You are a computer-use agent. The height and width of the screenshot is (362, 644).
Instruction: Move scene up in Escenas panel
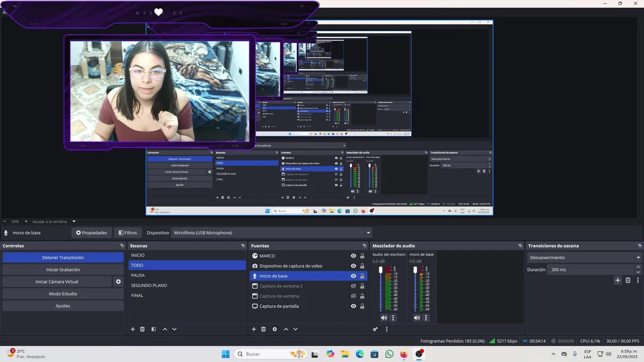click(x=165, y=329)
